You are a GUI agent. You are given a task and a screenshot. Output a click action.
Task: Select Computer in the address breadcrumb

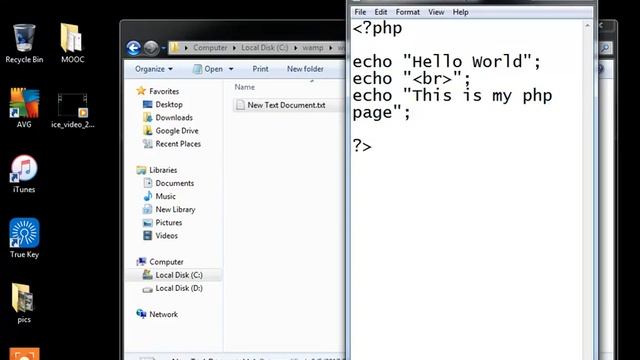210,48
